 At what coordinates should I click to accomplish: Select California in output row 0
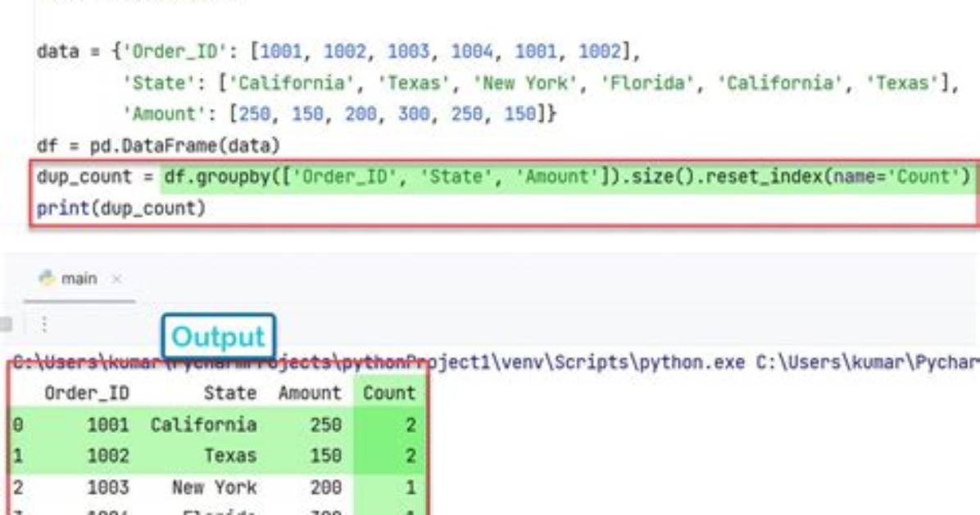[203, 425]
